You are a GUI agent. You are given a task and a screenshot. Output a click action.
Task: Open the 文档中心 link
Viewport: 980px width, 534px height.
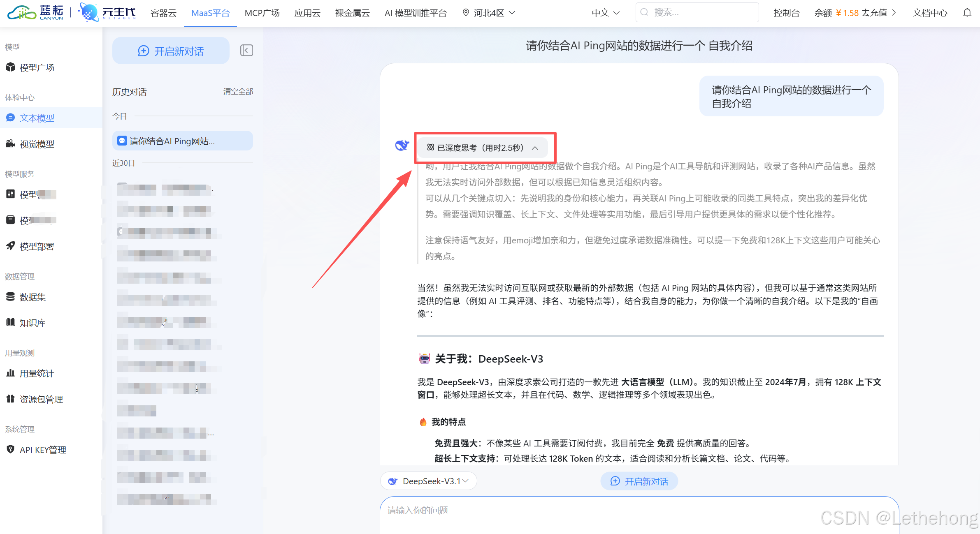pyautogui.click(x=930, y=13)
